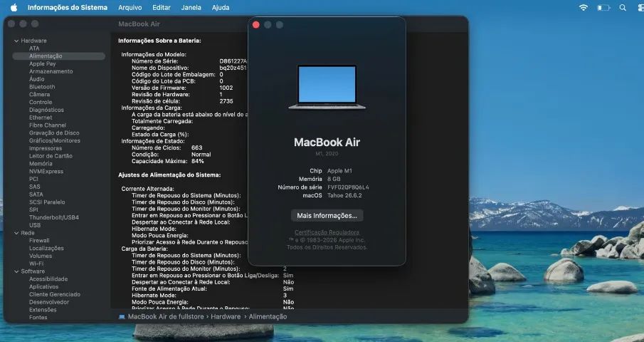Select SAS in the sidebar
Viewport: 644px width, 342px height.
pos(35,187)
